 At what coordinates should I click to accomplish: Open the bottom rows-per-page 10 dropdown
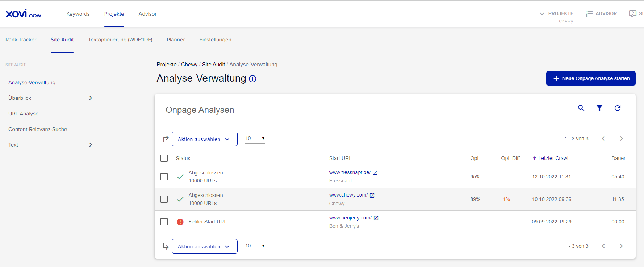pyautogui.click(x=255, y=246)
